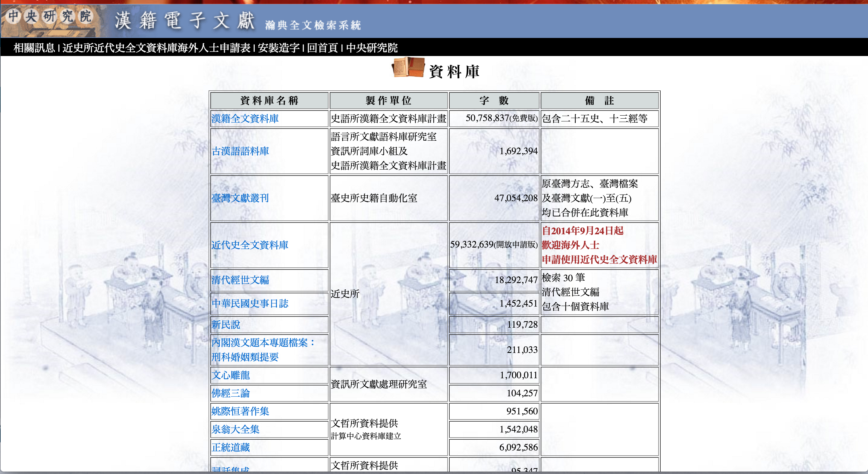
Task: Click the word count 951,560
Action: point(522,411)
